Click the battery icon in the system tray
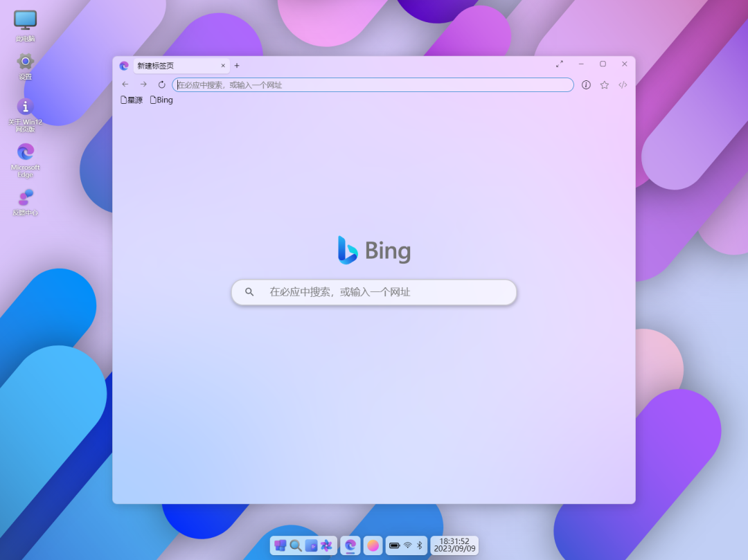Image resolution: width=748 pixels, height=560 pixels. 394,545
